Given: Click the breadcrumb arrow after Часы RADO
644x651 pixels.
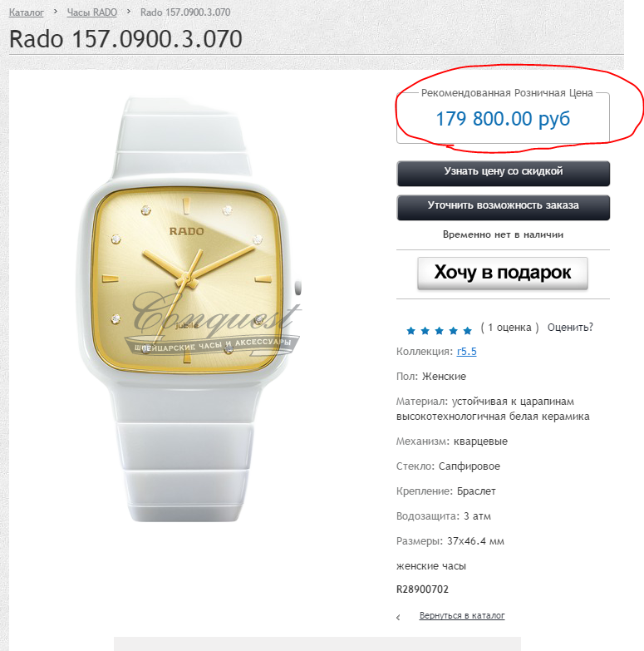Looking at the screenshot, I should pos(129,12).
